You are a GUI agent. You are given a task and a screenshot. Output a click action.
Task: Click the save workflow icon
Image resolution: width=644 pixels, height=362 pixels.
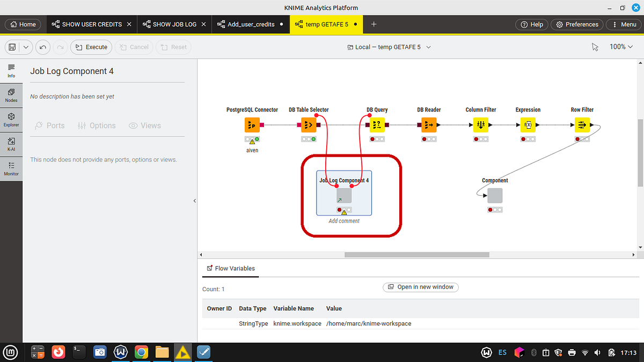point(11,47)
